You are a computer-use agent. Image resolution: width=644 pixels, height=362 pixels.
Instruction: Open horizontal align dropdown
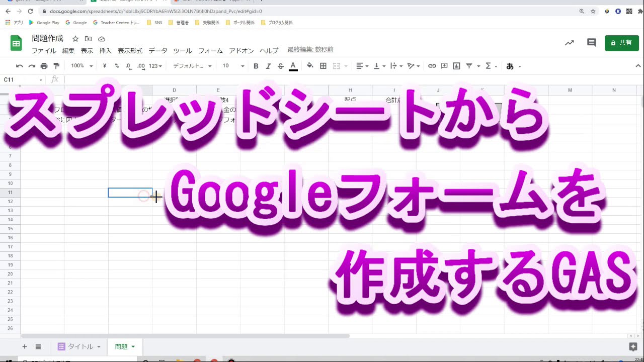click(362, 66)
